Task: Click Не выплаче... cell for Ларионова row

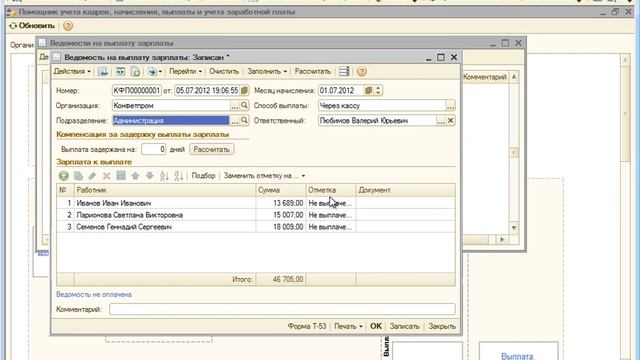Action: (331, 215)
